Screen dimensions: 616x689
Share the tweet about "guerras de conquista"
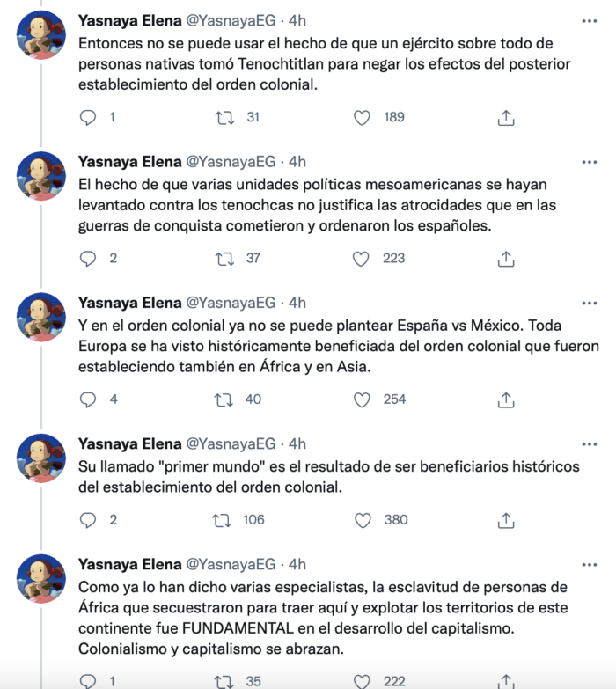pos(506,258)
